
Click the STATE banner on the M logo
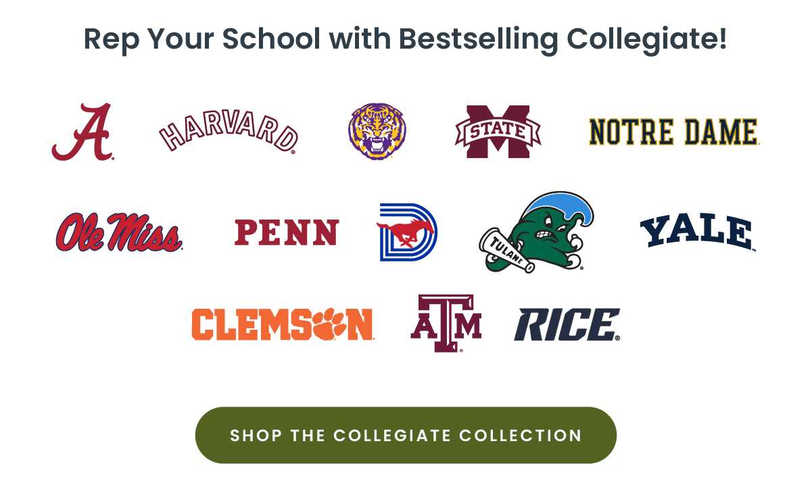498,129
